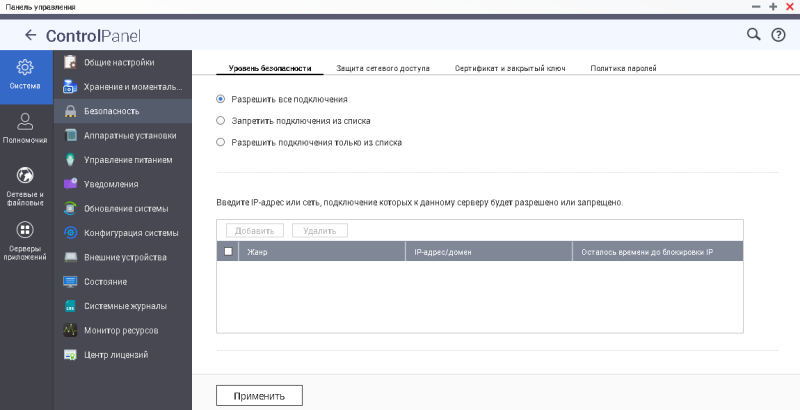The width and height of the screenshot is (800, 410).
Task: Switch to Уровень безопасности tab
Action: point(270,68)
